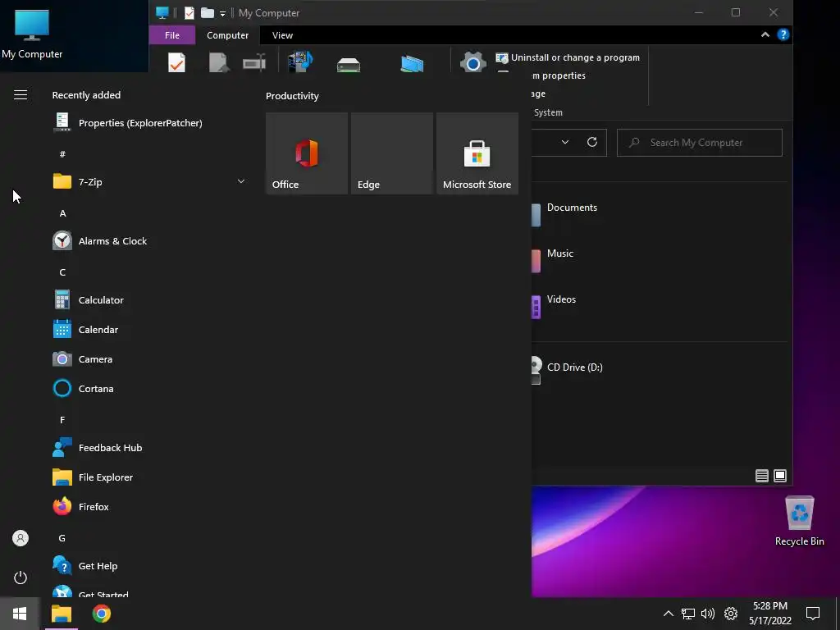Select the Recycle Bin desktop icon
The image size is (840, 630).
(x=799, y=521)
